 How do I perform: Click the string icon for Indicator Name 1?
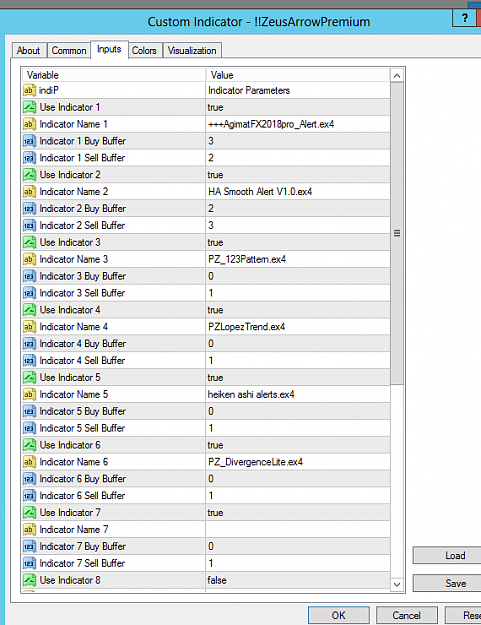[x=29, y=124]
